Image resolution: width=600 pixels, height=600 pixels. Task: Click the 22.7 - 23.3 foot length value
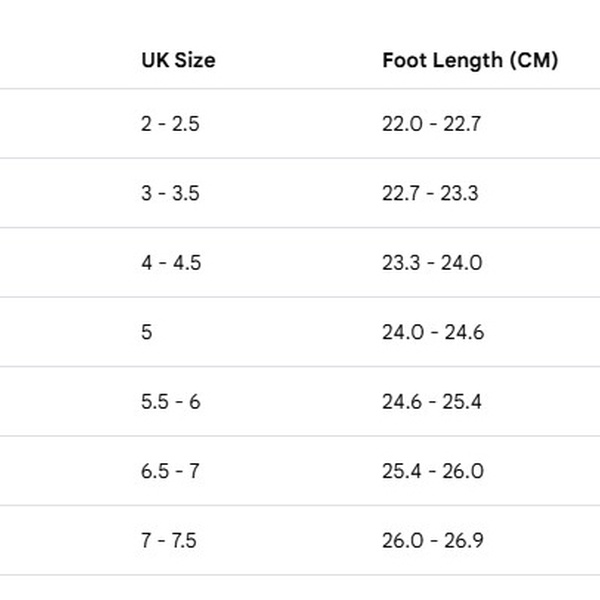coord(432,193)
